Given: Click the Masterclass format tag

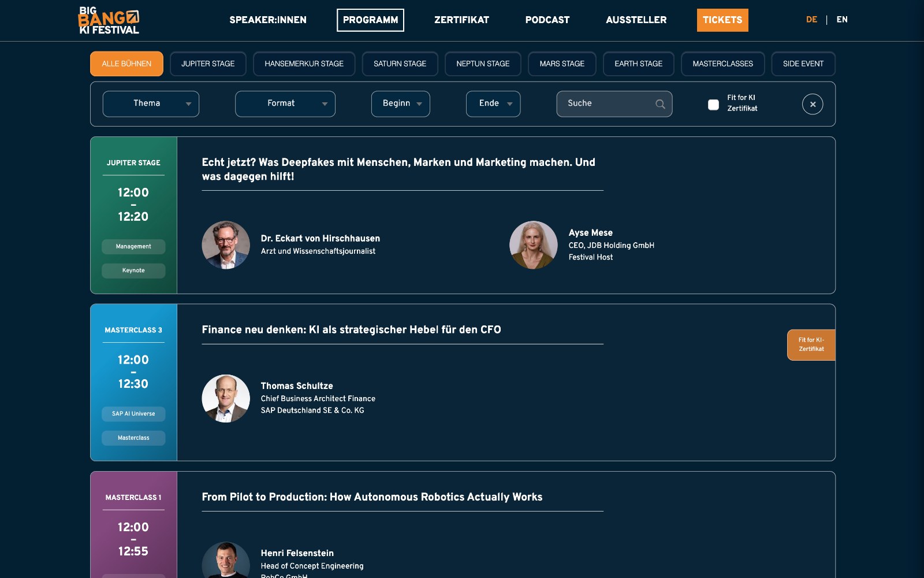Looking at the screenshot, I should pyautogui.click(x=133, y=438).
